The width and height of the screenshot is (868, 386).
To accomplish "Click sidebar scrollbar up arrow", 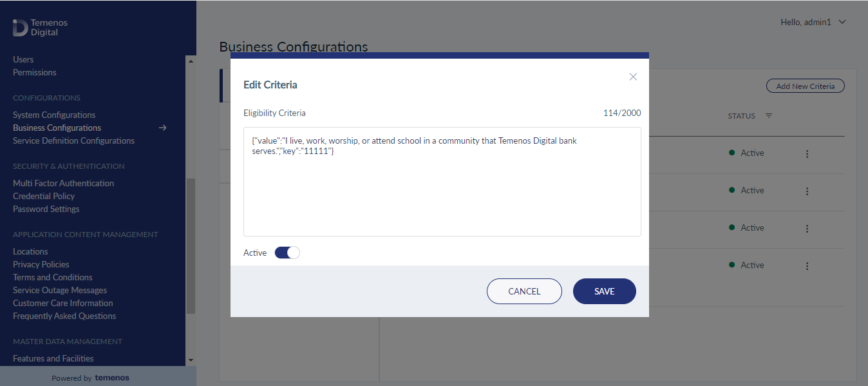I will tap(191, 61).
